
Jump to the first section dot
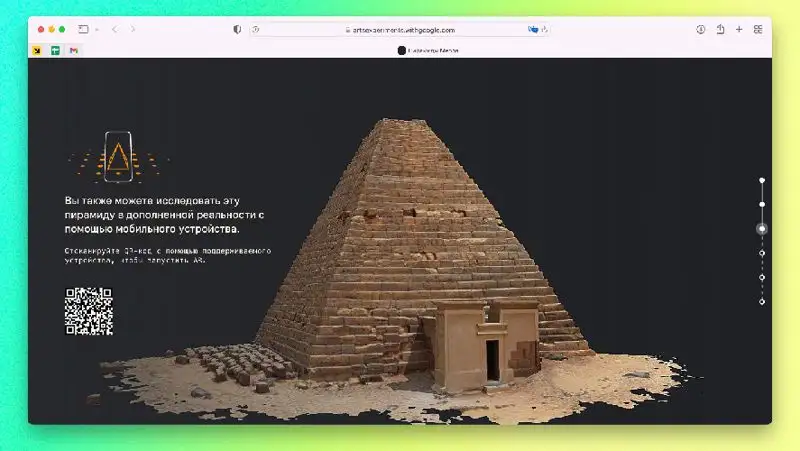(762, 181)
